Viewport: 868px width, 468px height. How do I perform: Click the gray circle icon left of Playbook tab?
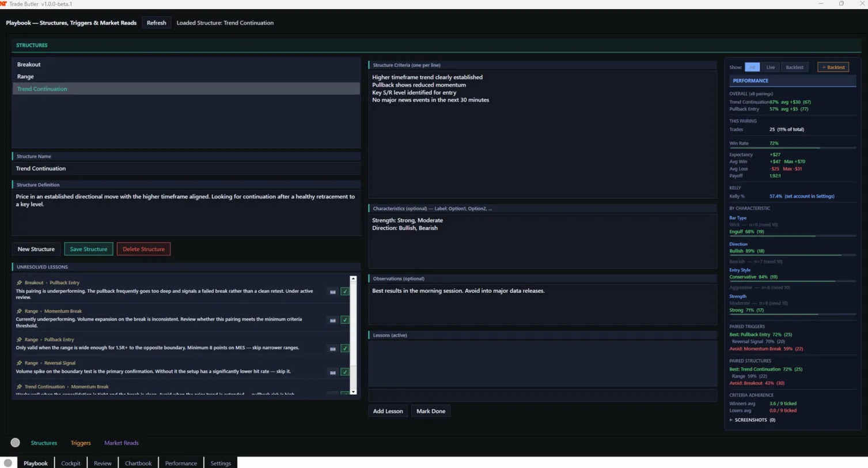[x=7, y=463]
